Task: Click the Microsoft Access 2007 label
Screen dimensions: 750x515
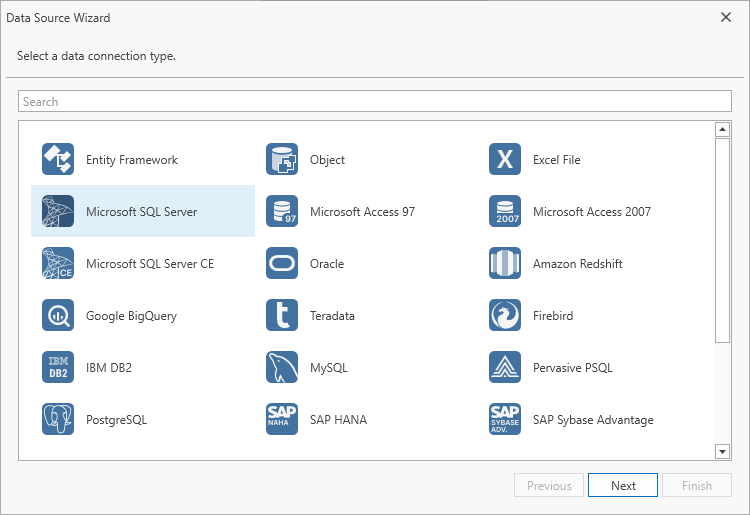Action: 592,211
